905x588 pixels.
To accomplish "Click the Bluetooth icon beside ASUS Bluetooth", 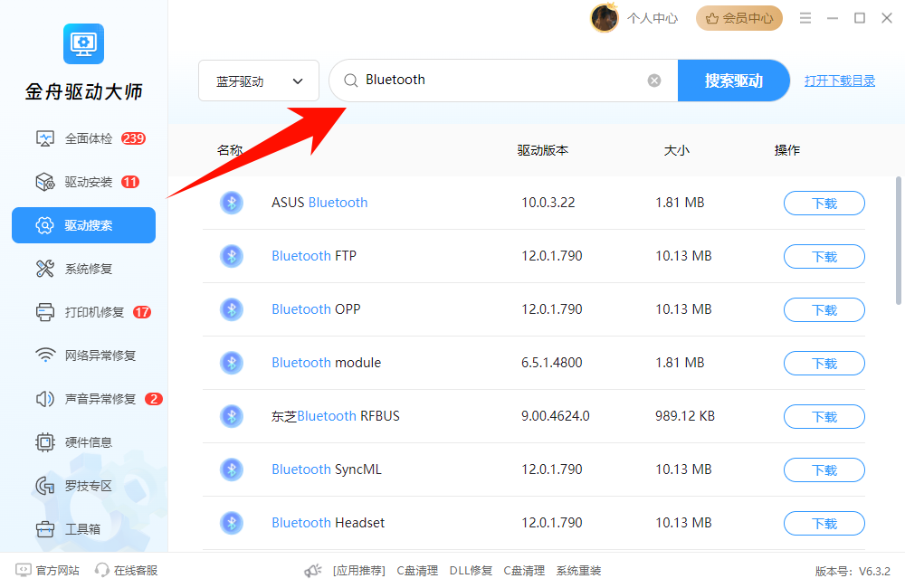I will coord(232,203).
